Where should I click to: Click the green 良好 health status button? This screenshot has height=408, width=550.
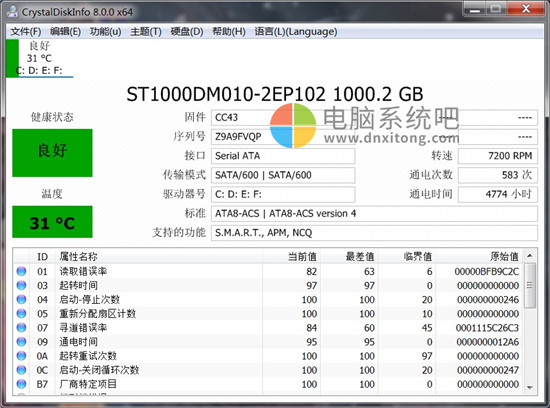(52, 153)
